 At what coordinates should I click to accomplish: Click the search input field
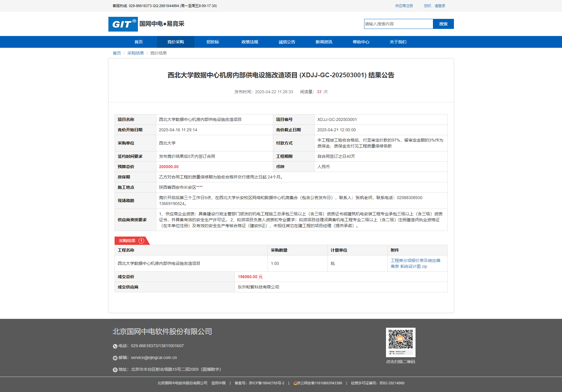pos(398,24)
